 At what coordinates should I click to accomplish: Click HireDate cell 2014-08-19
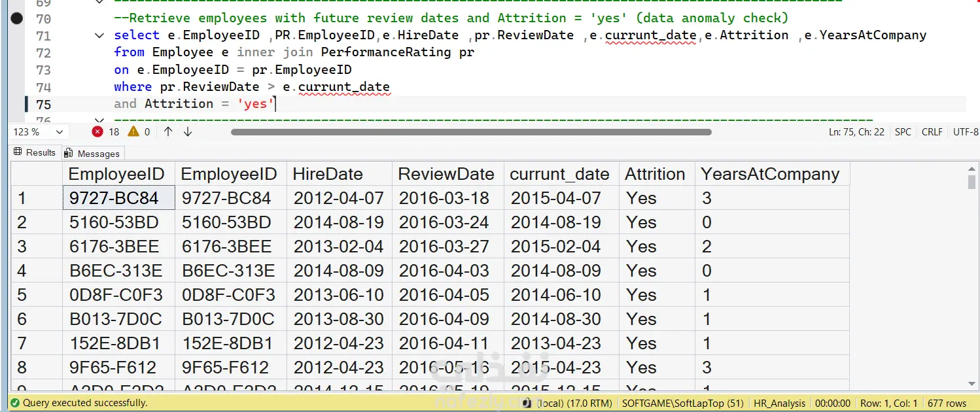(340, 222)
